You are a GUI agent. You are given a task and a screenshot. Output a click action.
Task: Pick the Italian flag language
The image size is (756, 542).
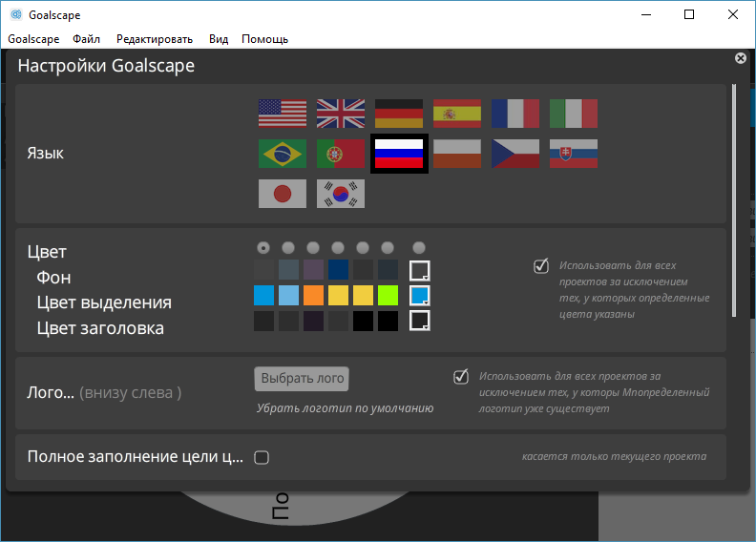point(574,114)
